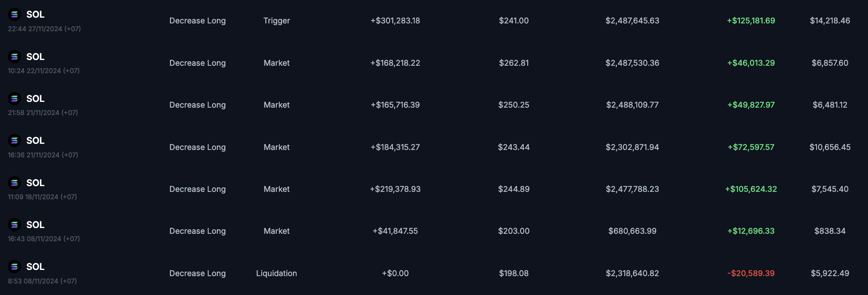Click the -$20,589.39 loss value
The width and height of the screenshot is (868, 295).
751,273
